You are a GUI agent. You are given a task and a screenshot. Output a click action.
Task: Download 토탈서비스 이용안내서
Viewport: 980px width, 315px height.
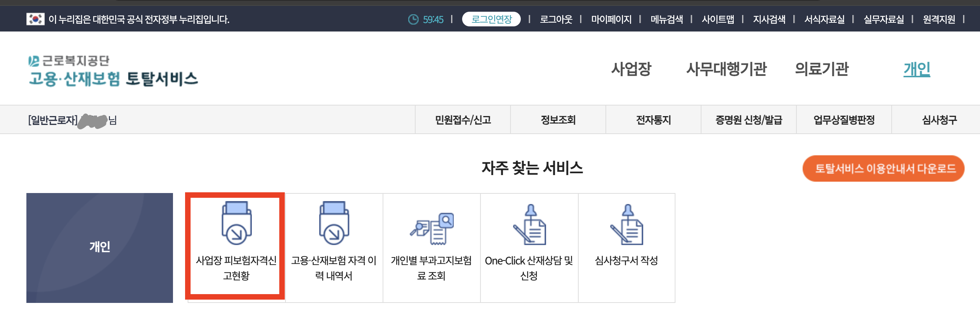pyautogui.click(x=883, y=168)
